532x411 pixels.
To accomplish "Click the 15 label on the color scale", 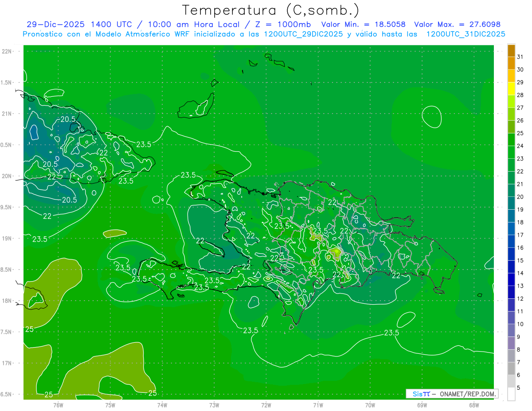I will coord(520,260).
